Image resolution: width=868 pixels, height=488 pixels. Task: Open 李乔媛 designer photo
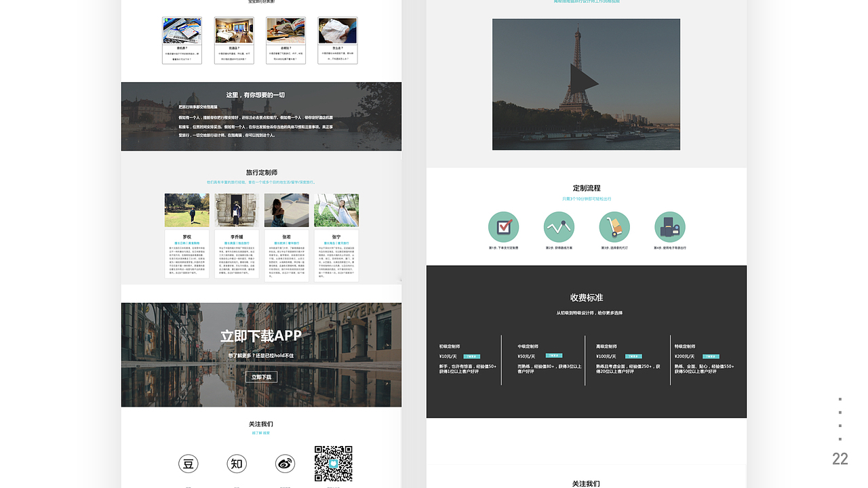237,210
